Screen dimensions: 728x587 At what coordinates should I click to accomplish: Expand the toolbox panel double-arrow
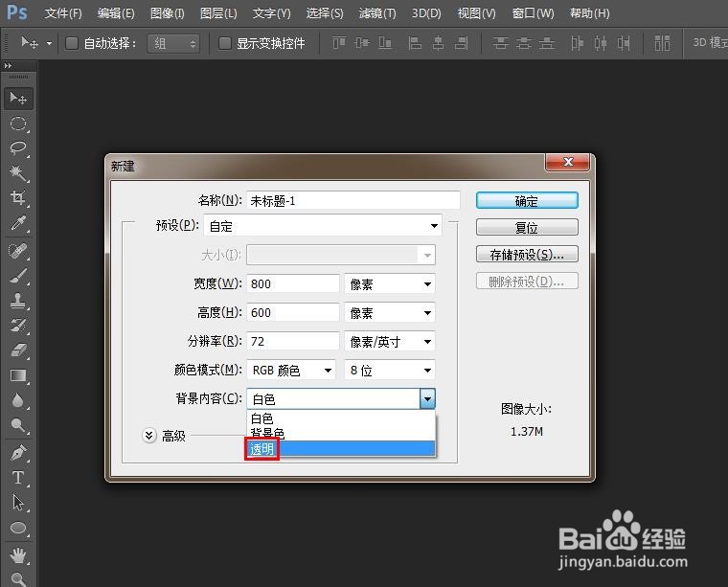point(8,66)
